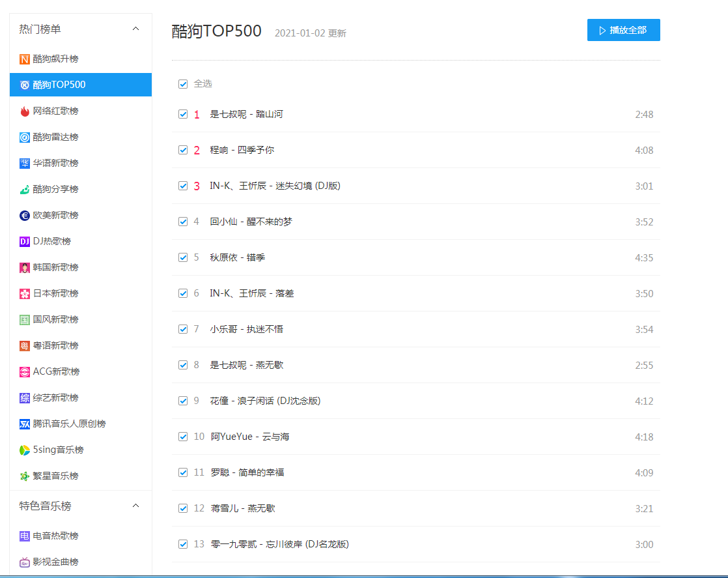Click the radar icon for 酷狗雷达榜
The width and height of the screenshot is (728, 578).
(x=25, y=137)
